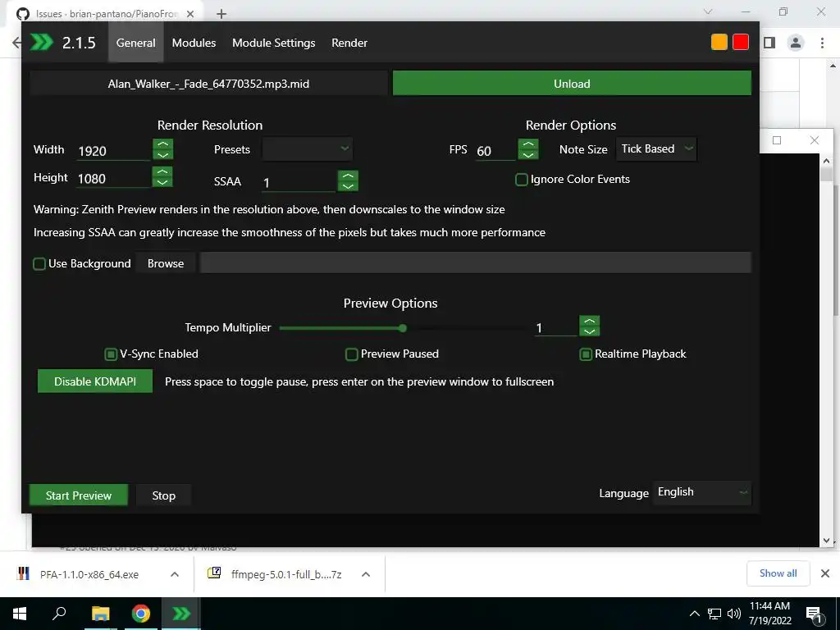This screenshot has height=630, width=840.
Task: Open File Explorer from taskbar
Action: click(100, 614)
